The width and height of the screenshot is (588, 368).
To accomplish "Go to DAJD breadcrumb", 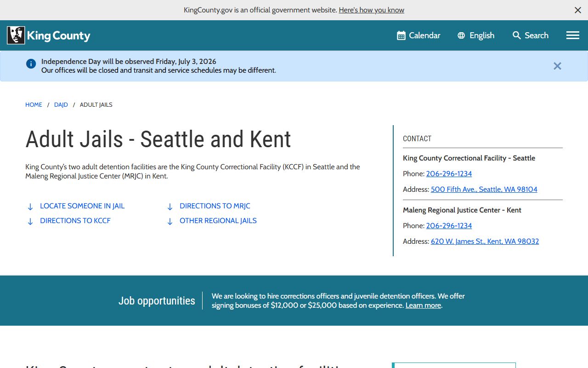I will coord(61,105).
